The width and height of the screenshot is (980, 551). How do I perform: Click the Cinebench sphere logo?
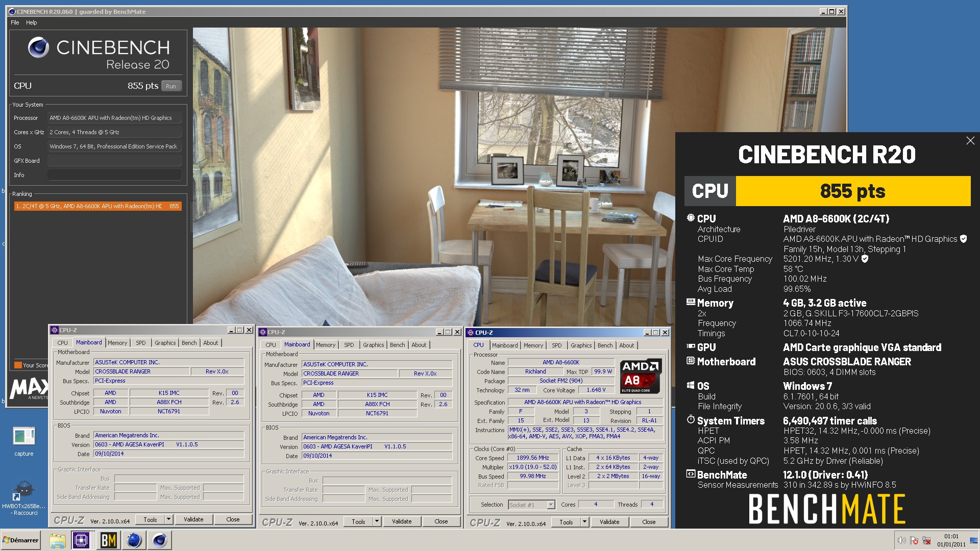coord(38,47)
